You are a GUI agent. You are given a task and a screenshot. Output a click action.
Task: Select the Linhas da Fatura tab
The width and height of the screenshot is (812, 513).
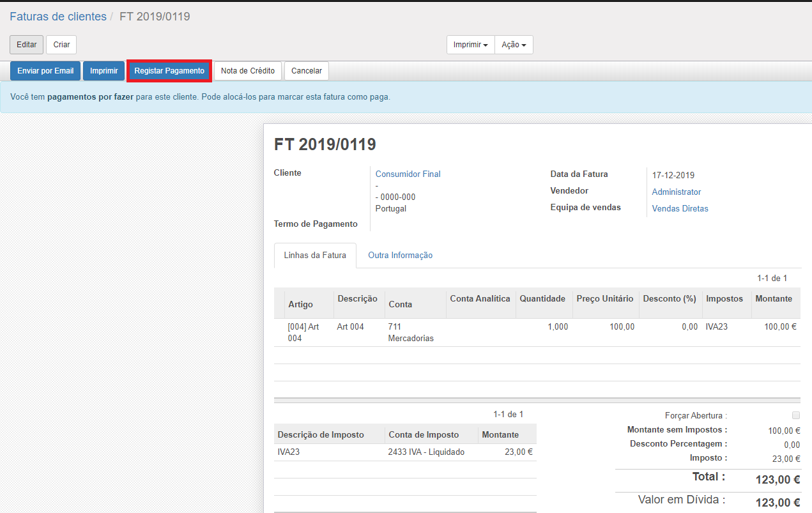pyautogui.click(x=315, y=255)
